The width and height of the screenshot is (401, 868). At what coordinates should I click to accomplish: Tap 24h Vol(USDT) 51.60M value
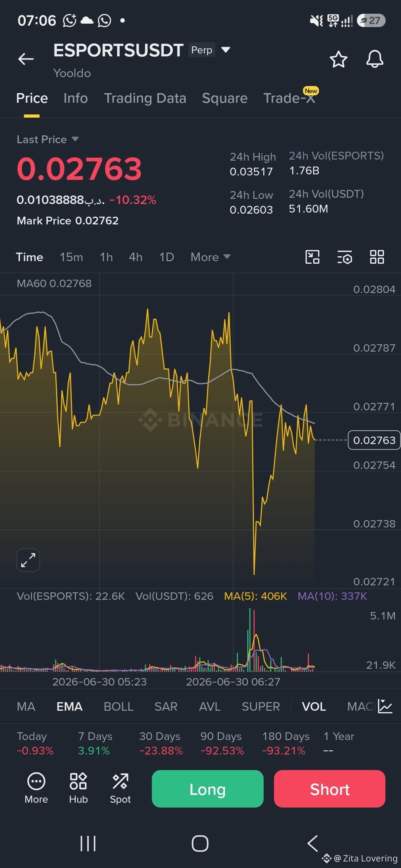pyautogui.click(x=309, y=209)
